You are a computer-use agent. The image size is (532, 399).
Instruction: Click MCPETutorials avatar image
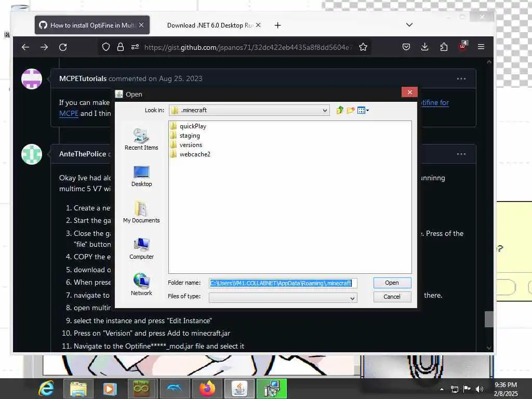point(32,79)
